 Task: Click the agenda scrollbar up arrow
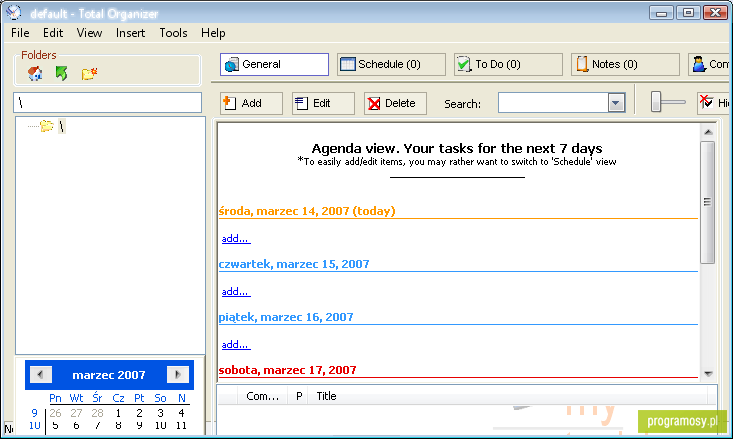pos(708,132)
